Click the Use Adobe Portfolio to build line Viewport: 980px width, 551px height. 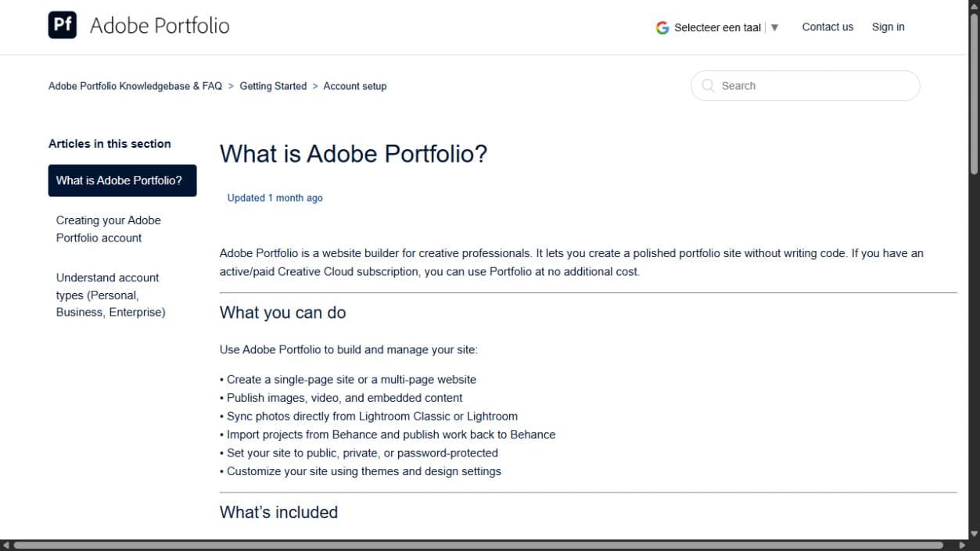click(349, 350)
